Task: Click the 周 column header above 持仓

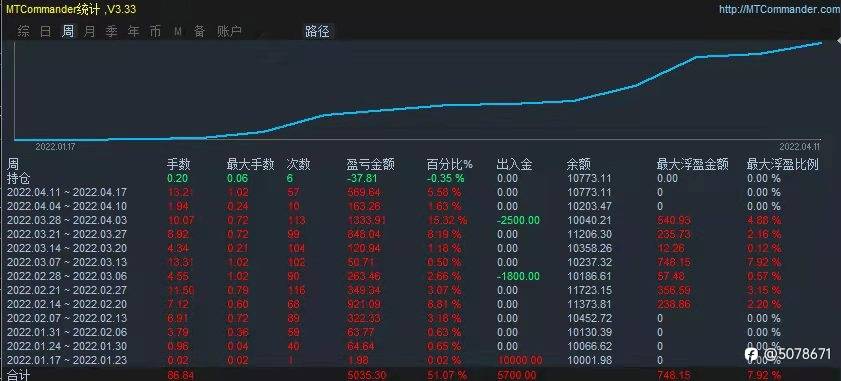Action: [12, 165]
